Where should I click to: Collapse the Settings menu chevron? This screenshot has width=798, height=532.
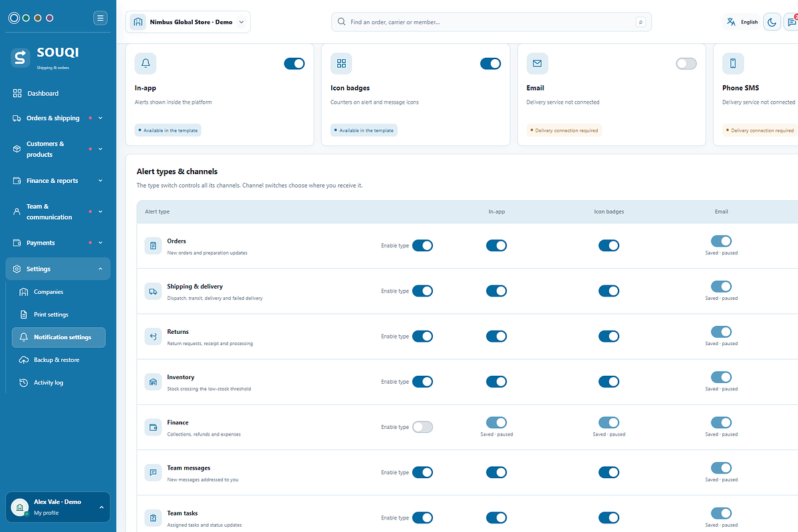tap(100, 269)
